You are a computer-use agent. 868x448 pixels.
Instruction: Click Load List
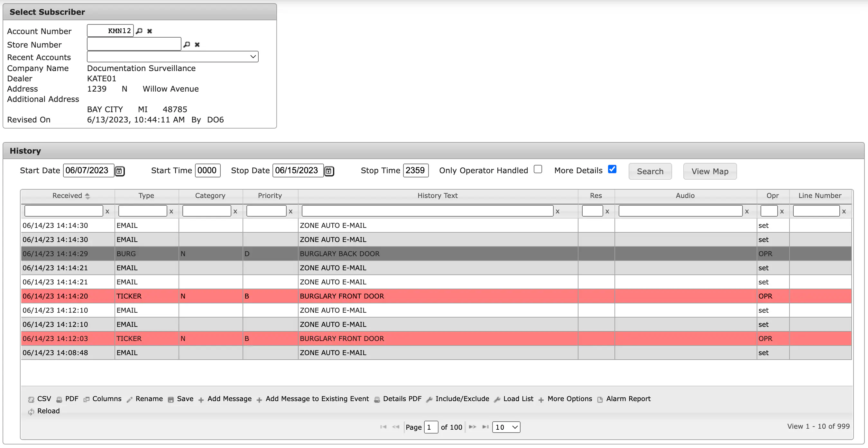[514, 399]
